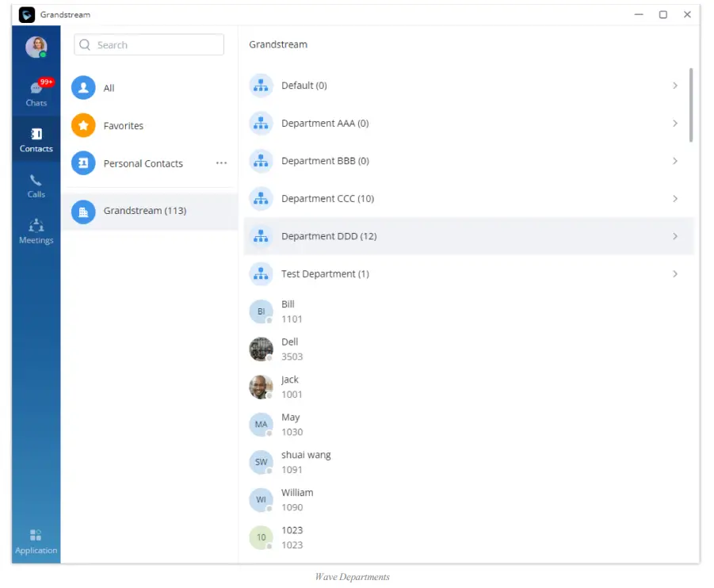The image size is (714, 588).
Task: Click the All contacts blue icon
Action: click(x=83, y=87)
